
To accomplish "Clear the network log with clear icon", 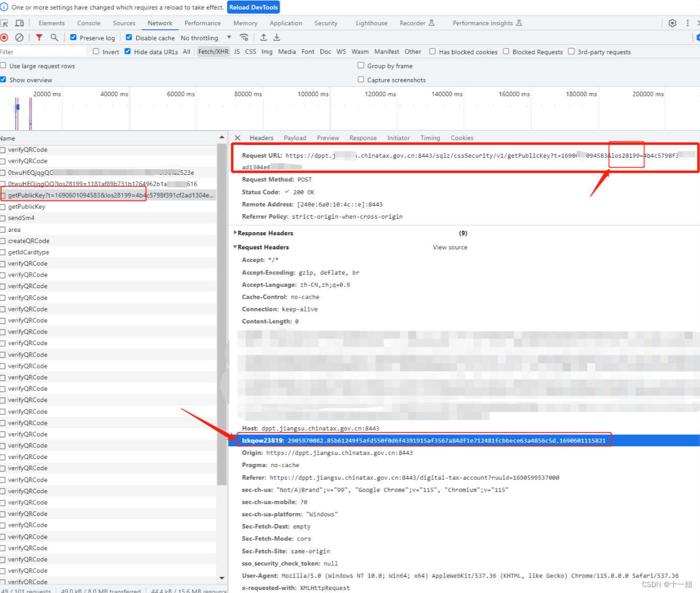I will tap(19, 37).
